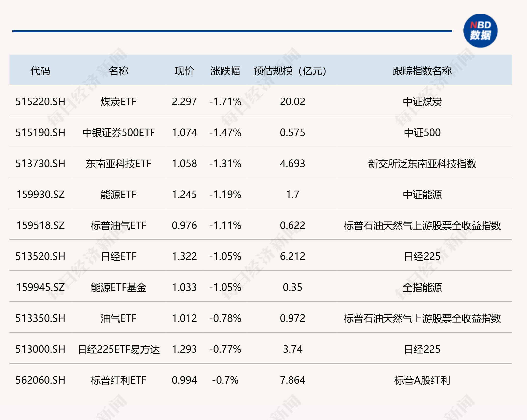Click estimated size 0.972
This screenshot has width=527, height=420.
pos(292,318)
